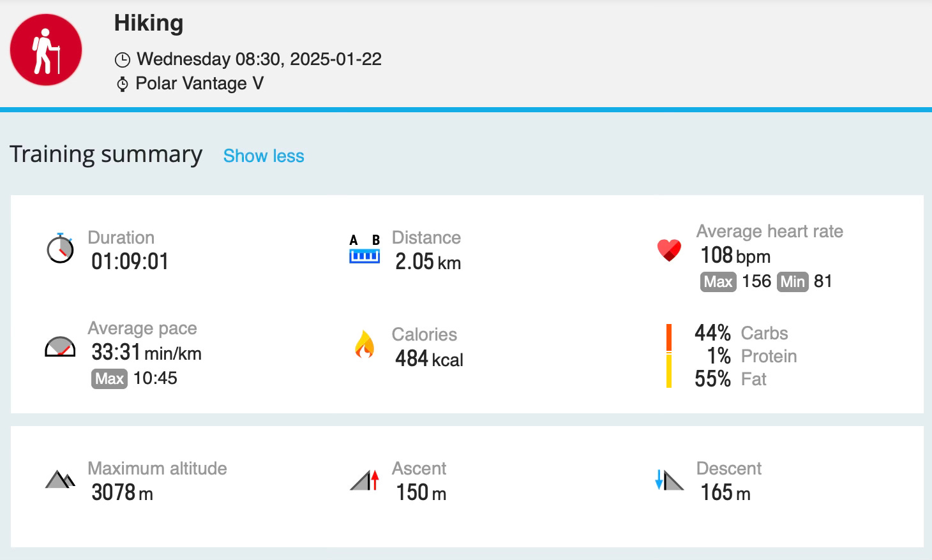Click the flame Calories icon
The height and width of the screenshot is (560, 932).
point(365,344)
